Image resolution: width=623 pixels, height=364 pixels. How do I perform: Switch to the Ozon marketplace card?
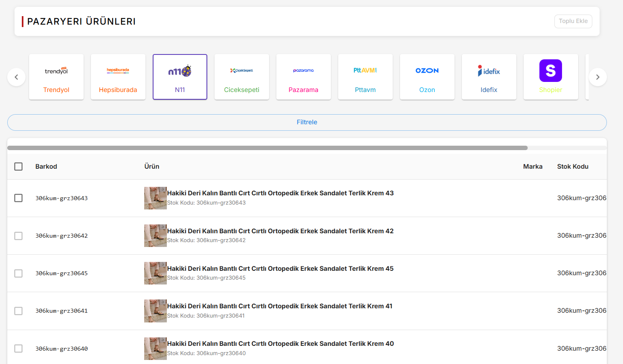pyautogui.click(x=427, y=77)
